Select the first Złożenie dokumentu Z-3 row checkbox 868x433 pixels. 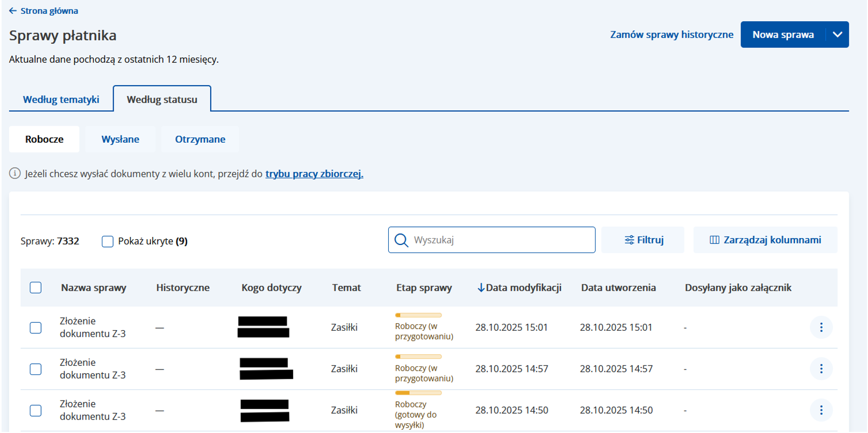pyautogui.click(x=36, y=328)
